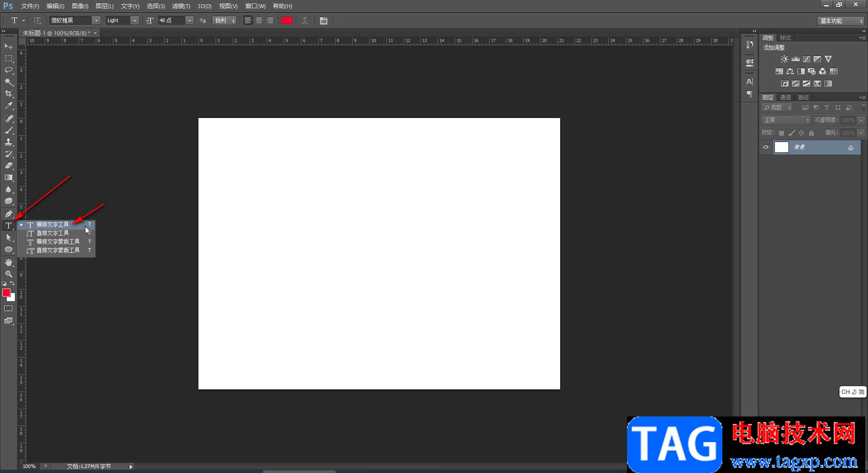Toggle lock all icon in layers panel
This screenshot has height=473, width=868.
(x=811, y=133)
